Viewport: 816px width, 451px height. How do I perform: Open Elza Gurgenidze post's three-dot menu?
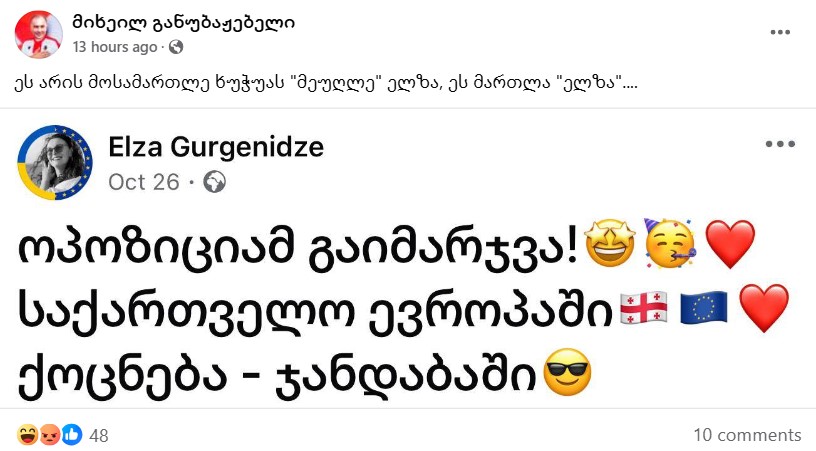click(x=780, y=144)
